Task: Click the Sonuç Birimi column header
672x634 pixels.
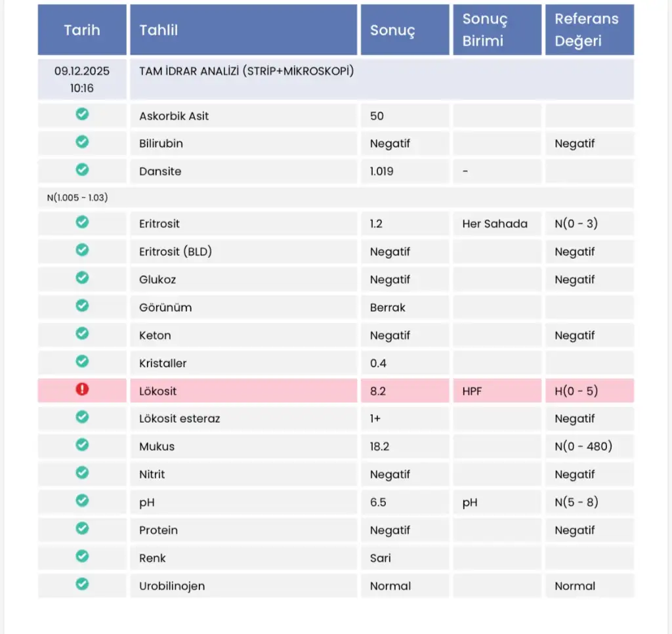Action: [485, 30]
